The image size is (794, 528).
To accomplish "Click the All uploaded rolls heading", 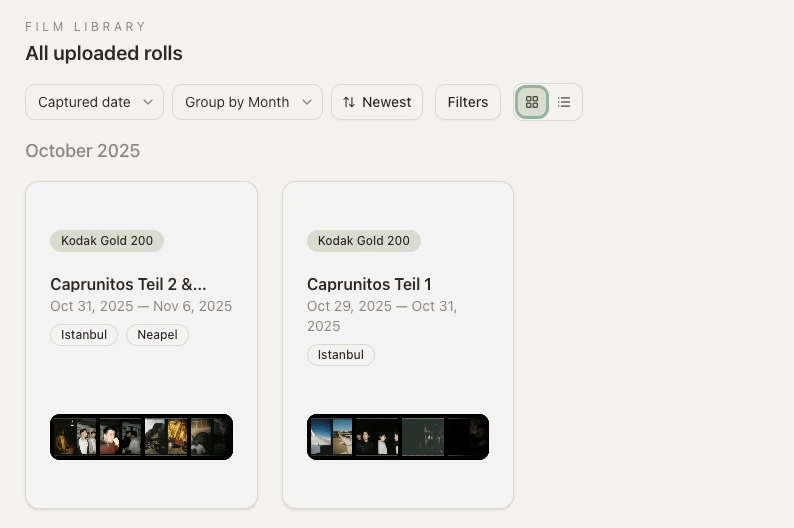I will (x=104, y=53).
